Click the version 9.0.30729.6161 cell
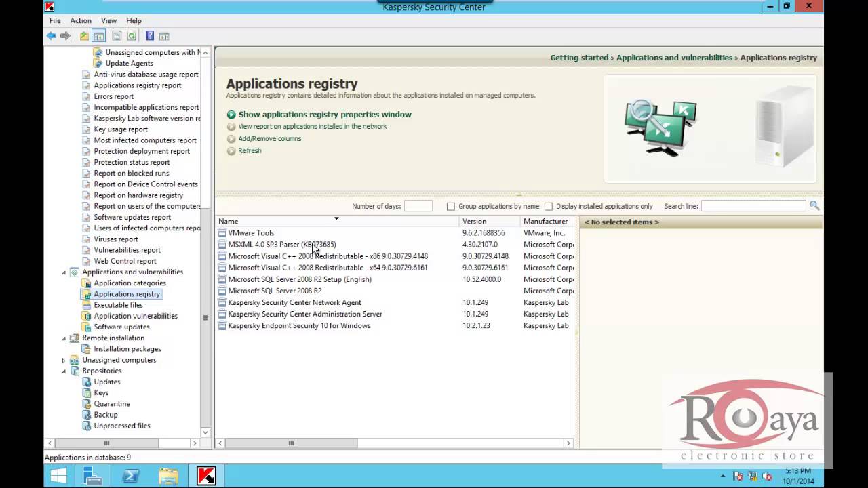 pos(486,268)
